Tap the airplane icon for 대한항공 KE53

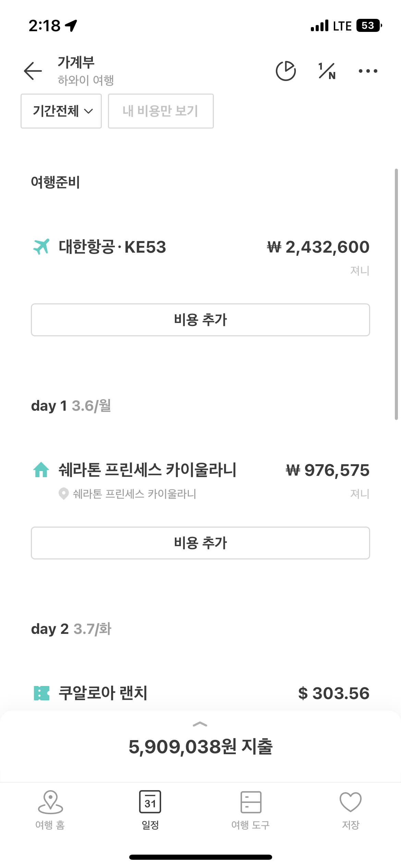coord(41,247)
